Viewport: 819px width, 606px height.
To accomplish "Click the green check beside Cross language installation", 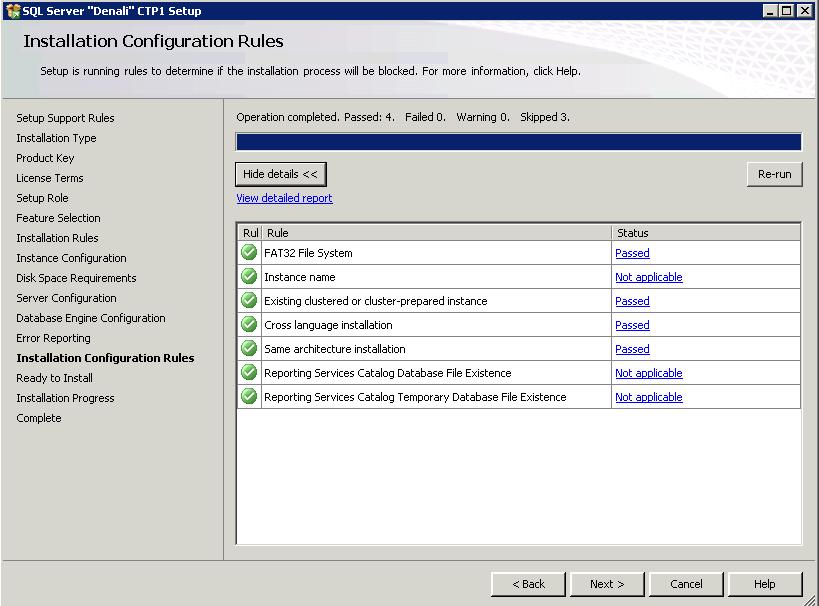I will (249, 325).
